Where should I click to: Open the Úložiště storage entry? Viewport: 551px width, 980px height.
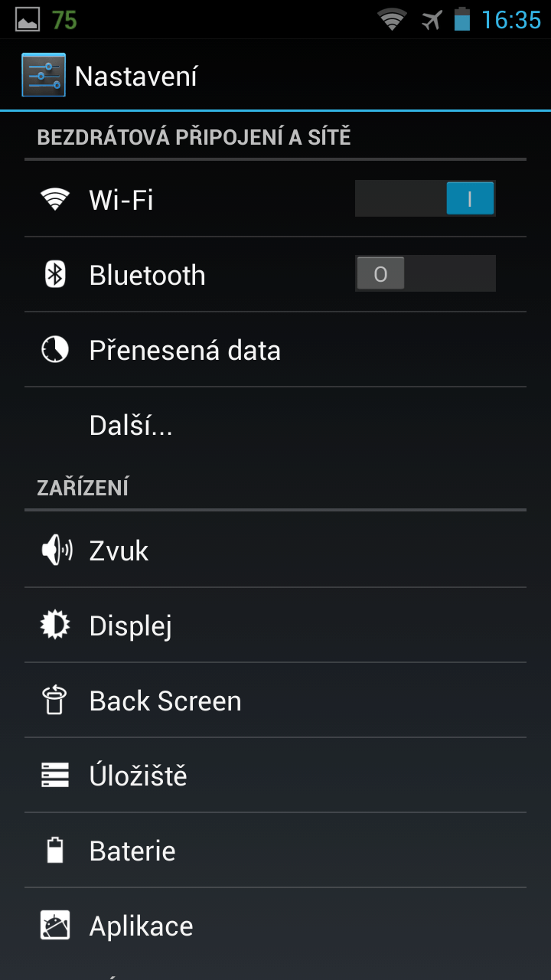coord(275,776)
